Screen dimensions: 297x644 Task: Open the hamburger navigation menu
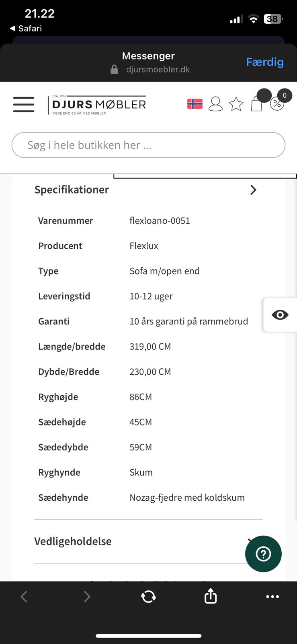point(23,104)
